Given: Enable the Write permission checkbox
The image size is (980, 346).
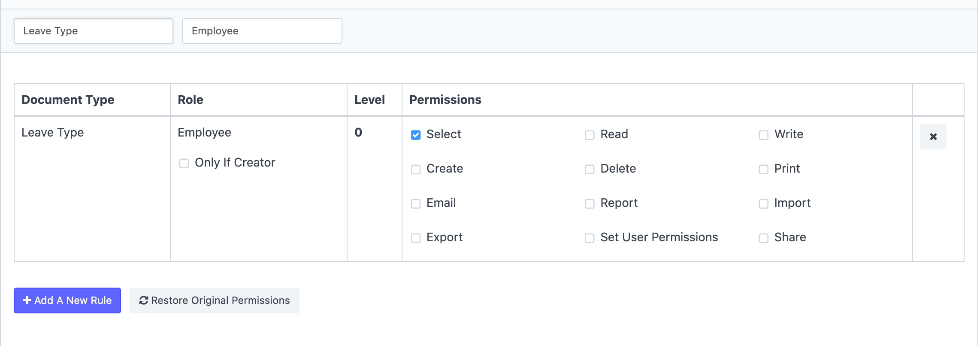Looking at the screenshot, I should point(763,135).
